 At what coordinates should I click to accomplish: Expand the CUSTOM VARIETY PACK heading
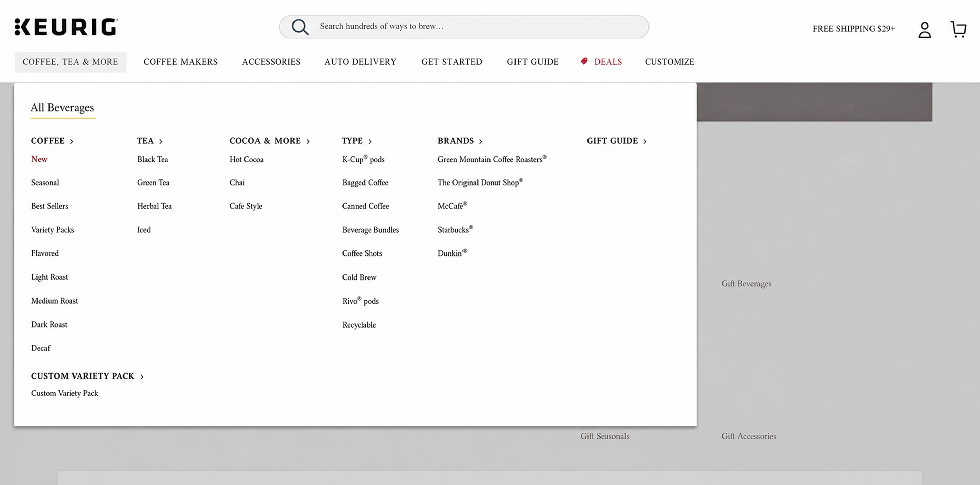point(88,376)
